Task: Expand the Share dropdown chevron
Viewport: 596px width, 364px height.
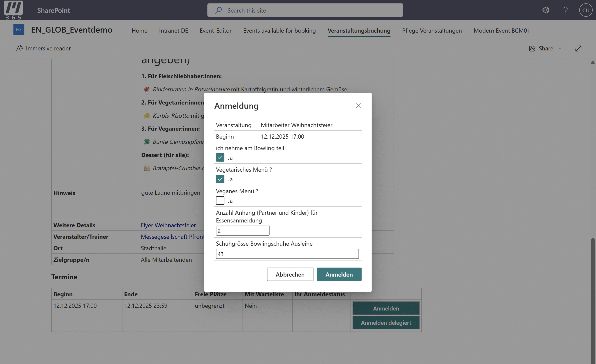Action: (560, 49)
